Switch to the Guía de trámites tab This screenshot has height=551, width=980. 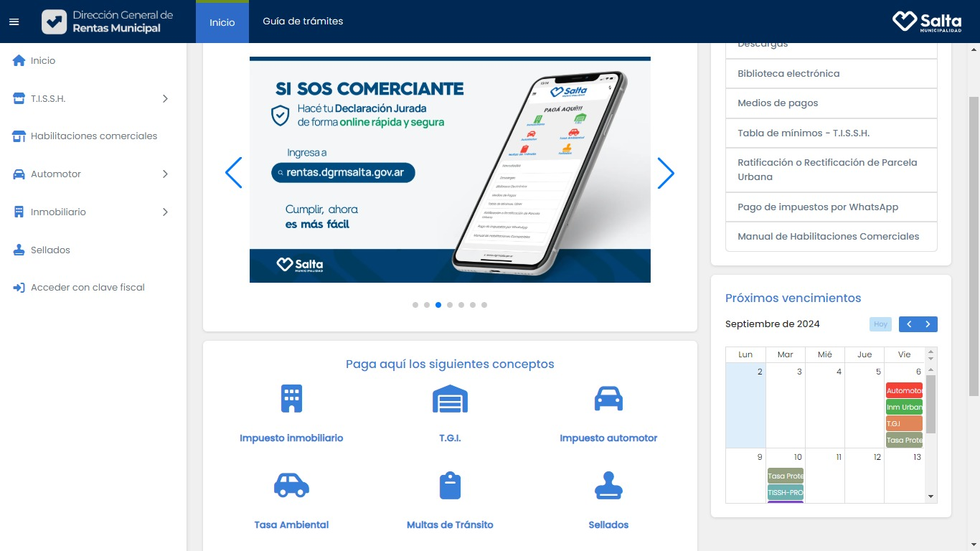(x=303, y=22)
